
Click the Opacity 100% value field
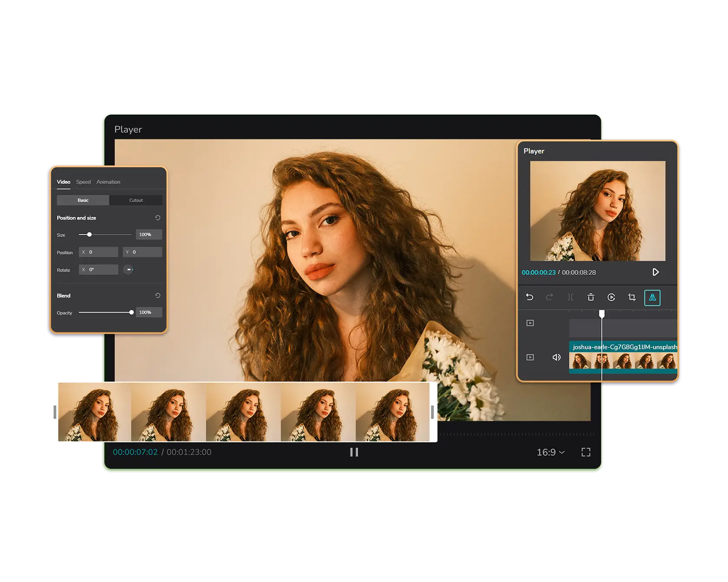(149, 312)
